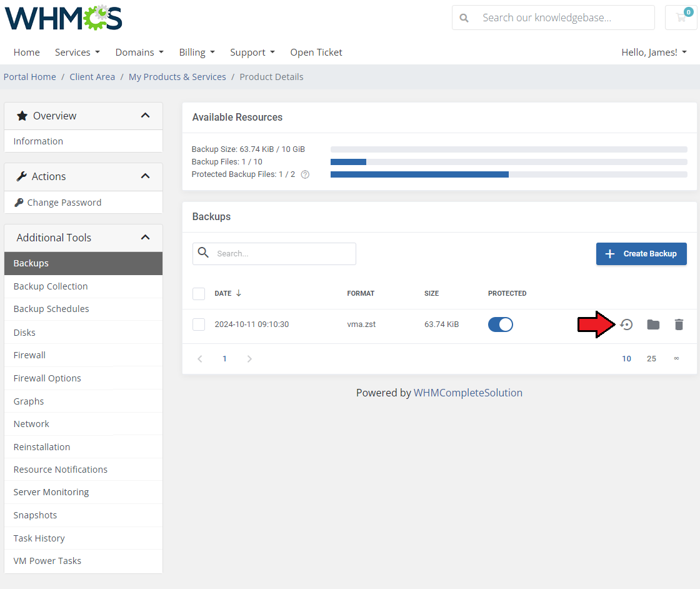
Task: Collapse the Overview panel
Action: (x=145, y=116)
